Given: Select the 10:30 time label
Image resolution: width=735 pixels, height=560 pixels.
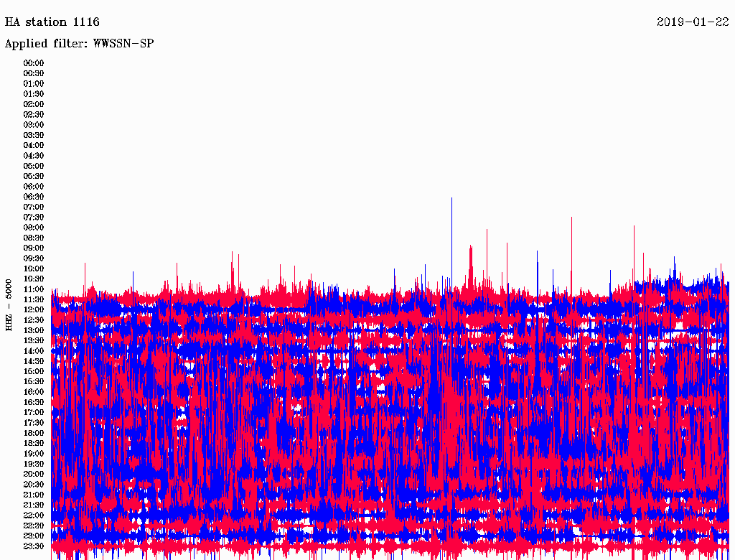Looking at the screenshot, I should 34,279.
